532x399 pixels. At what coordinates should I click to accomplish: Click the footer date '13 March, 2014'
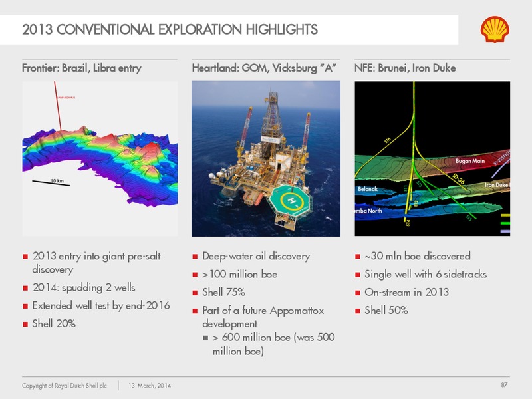pyautogui.click(x=150, y=386)
